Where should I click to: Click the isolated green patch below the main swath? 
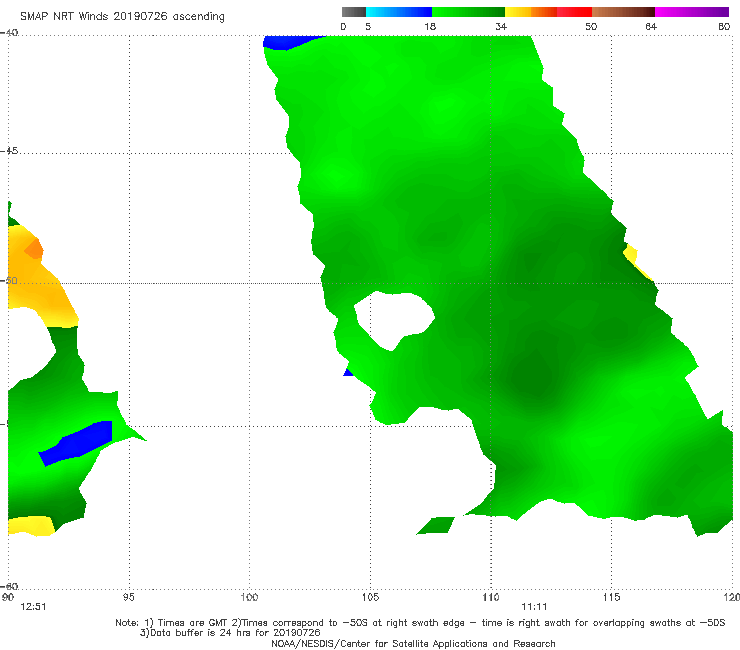(435, 525)
